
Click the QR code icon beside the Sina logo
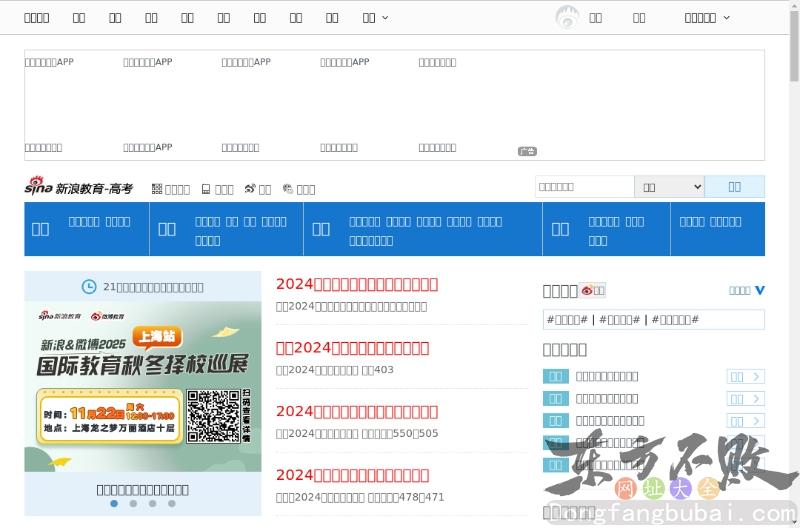click(157, 189)
